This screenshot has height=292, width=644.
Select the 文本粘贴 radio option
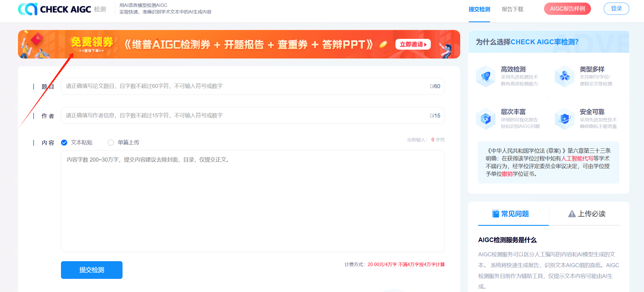coord(64,142)
